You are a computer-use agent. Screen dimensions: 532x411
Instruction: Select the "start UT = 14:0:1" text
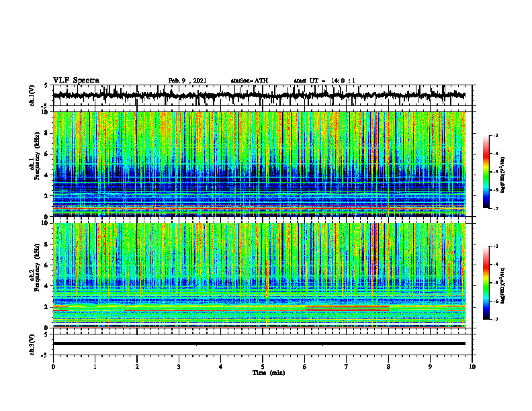(324, 81)
